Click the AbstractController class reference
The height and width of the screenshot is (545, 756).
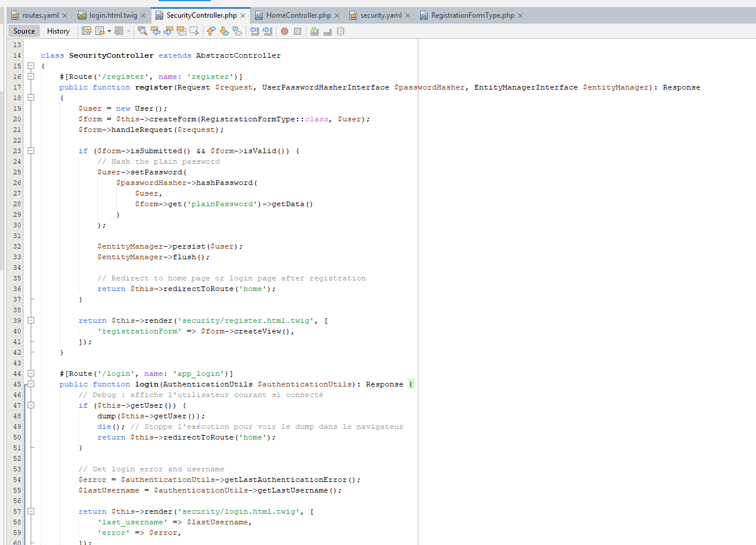tap(239, 55)
